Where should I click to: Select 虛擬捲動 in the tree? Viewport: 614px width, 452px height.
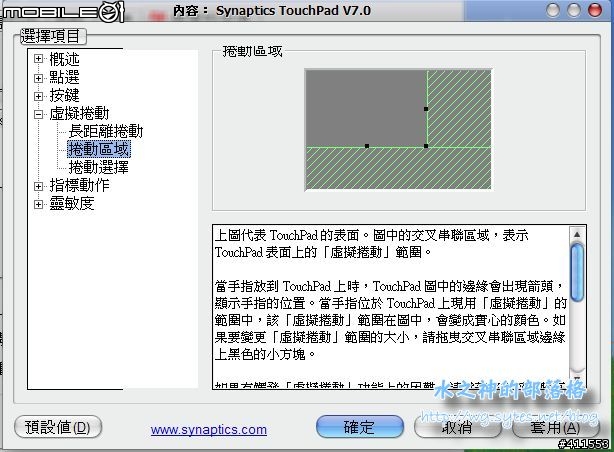pos(79,113)
